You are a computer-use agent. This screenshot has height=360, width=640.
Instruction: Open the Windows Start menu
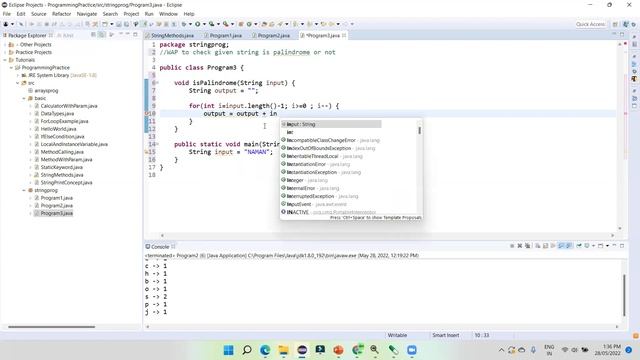click(229, 350)
